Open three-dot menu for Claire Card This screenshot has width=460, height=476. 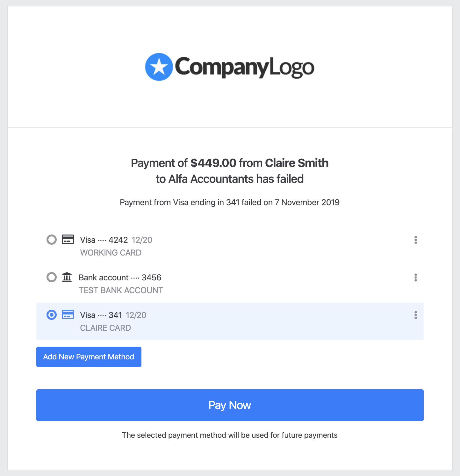pyautogui.click(x=415, y=315)
